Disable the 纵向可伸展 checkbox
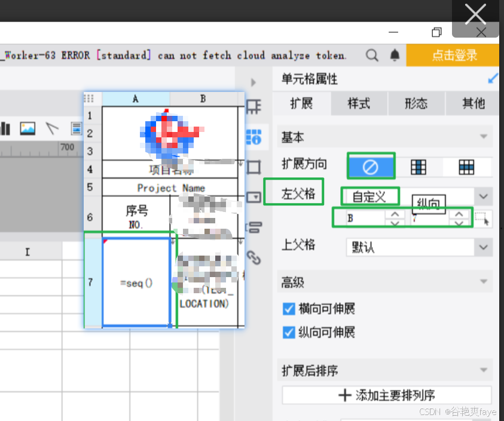This screenshot has width=504, height=421. [x=289, y=333]
